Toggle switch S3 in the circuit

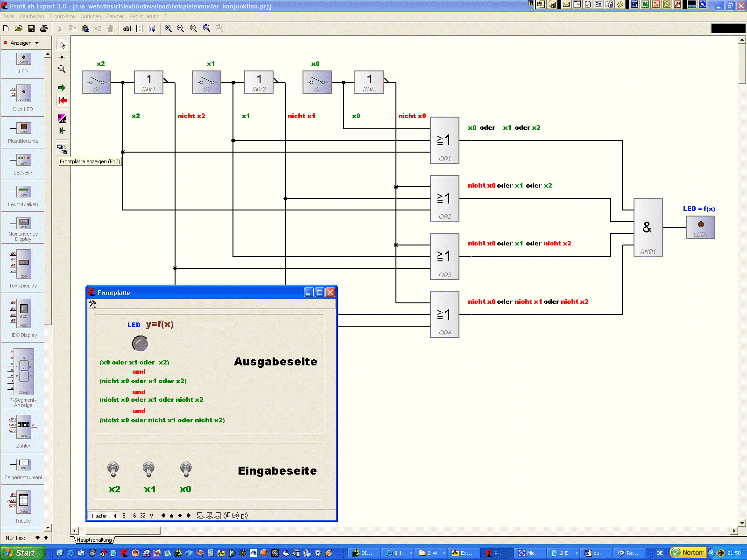(317, 82)
